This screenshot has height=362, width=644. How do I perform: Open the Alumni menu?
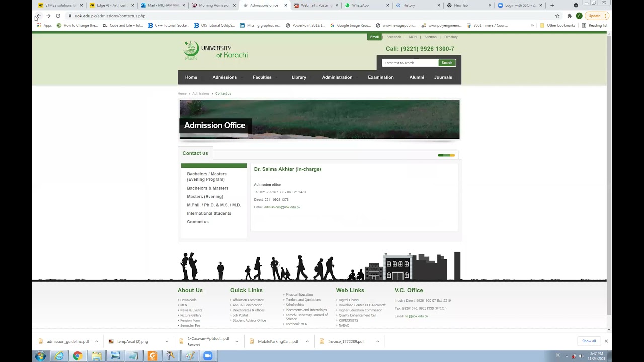coord(417,77)
